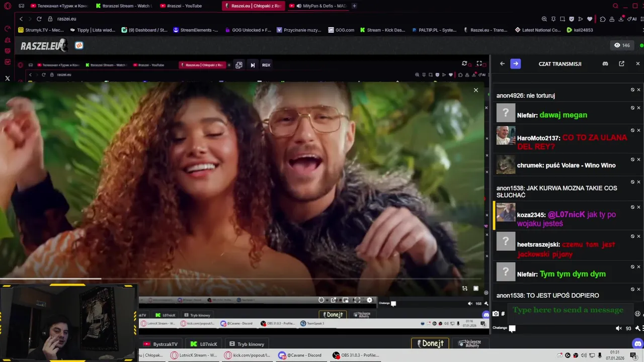Click the Chatango logo below chat
This screenshot has width=644, height=362.
[504, 328]
